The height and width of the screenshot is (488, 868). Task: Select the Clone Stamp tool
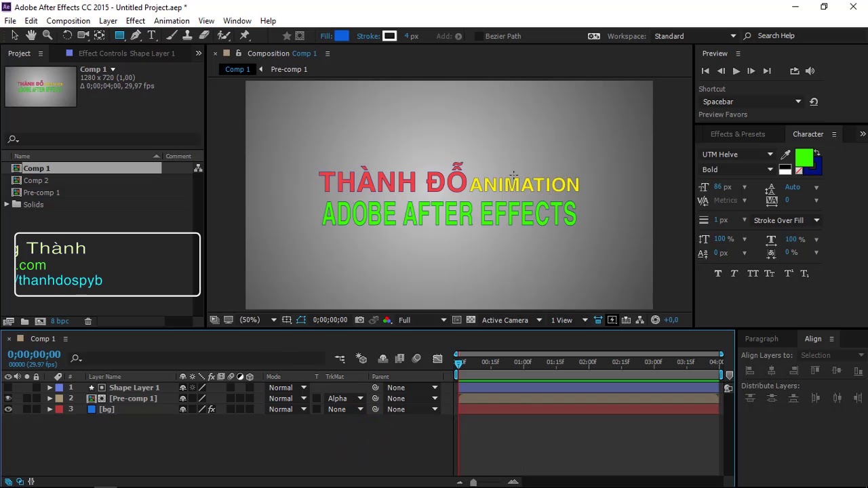[x=188, y=35]
